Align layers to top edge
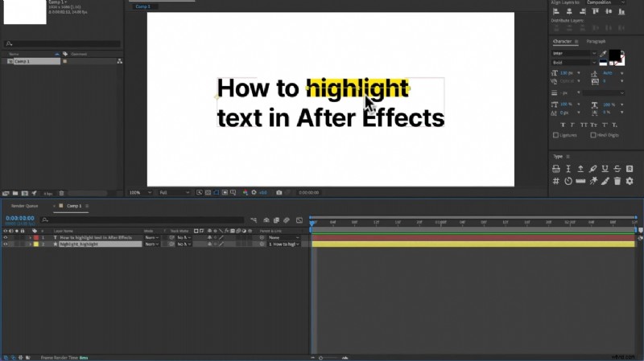The image size is (644, 361). tap(596, 12)
